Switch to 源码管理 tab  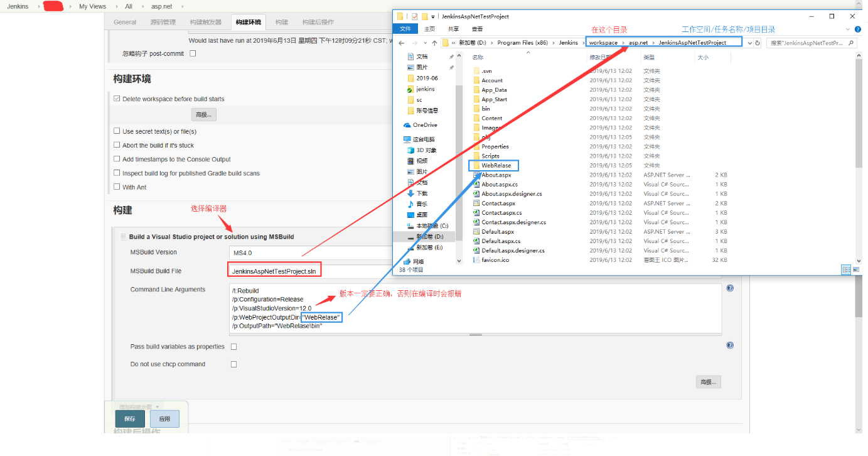tap(163, 22)
